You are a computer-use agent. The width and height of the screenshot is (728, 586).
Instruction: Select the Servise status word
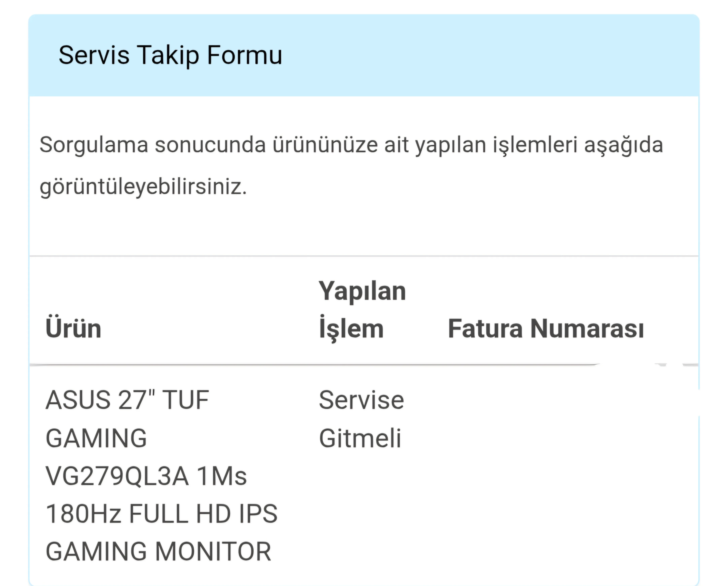pos(361,400)
